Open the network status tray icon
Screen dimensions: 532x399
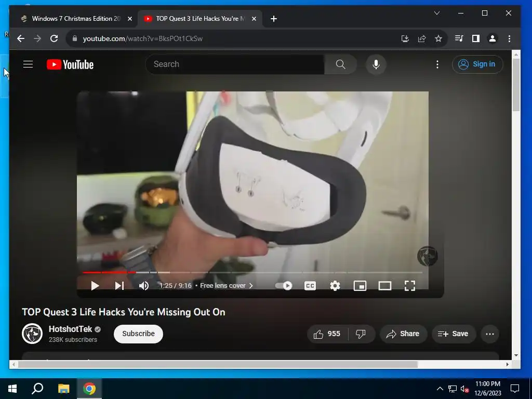coord(453,389)
